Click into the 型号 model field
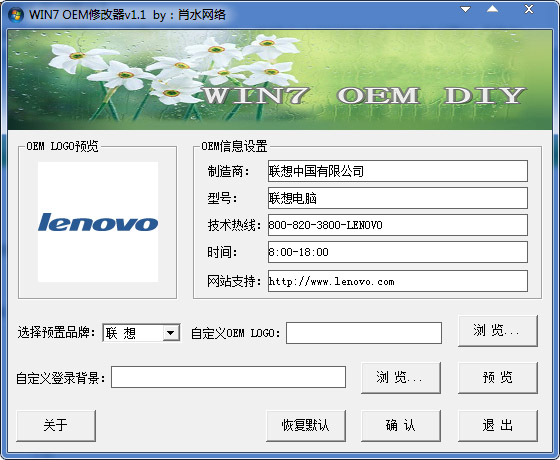This screenshot has width=560, height=460. coord(398,198)
